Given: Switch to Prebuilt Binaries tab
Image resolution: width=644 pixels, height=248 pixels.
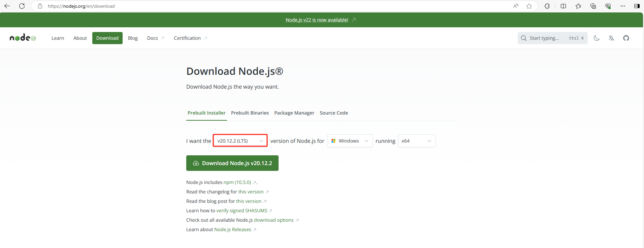Looking at the screenshot, I should pos(250,113).
